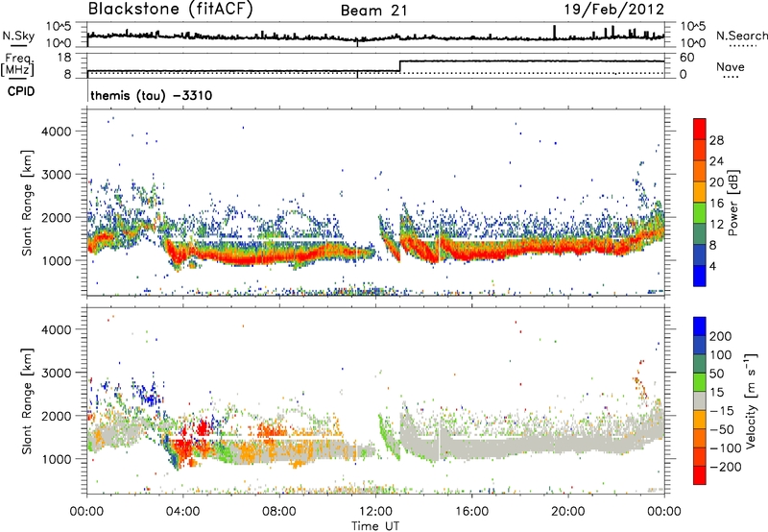The width and height of the screenshot is (768, 532).
Task: Click the gray segment of Velocity colorbar
Action: [x=700, y=401]
